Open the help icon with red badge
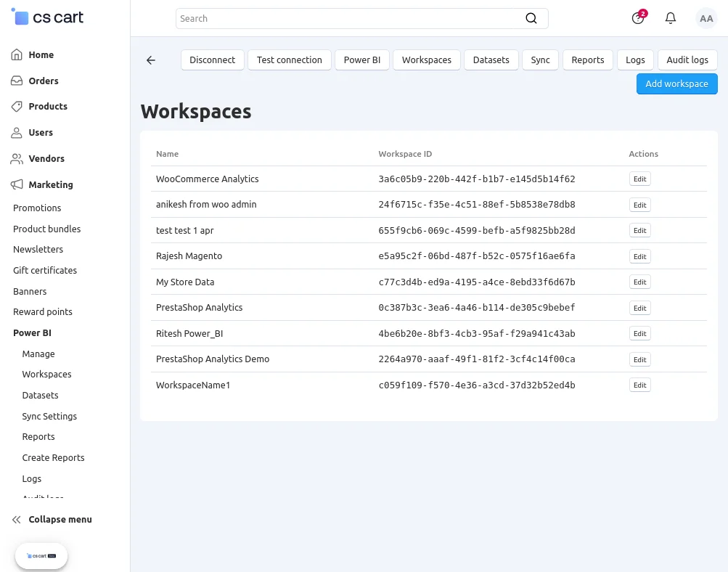Viewport: 728px width, 572px height. point(639,17)
